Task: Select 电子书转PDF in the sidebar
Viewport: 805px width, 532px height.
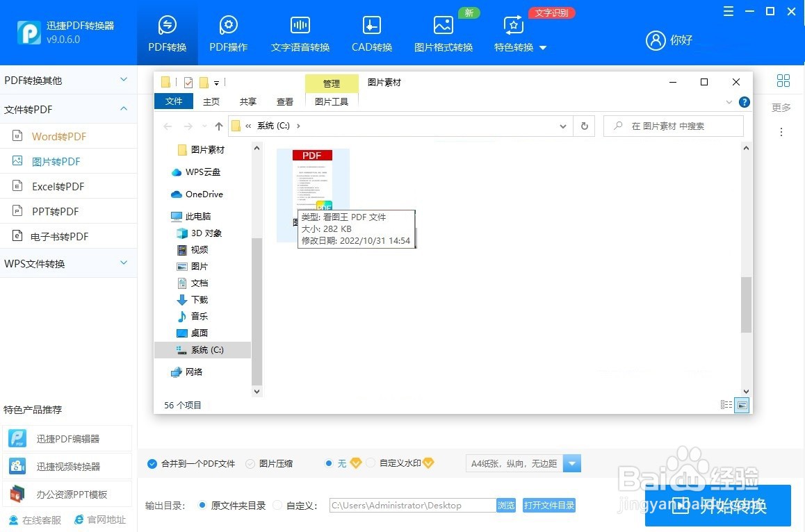Action: click(x=68, y=237)
